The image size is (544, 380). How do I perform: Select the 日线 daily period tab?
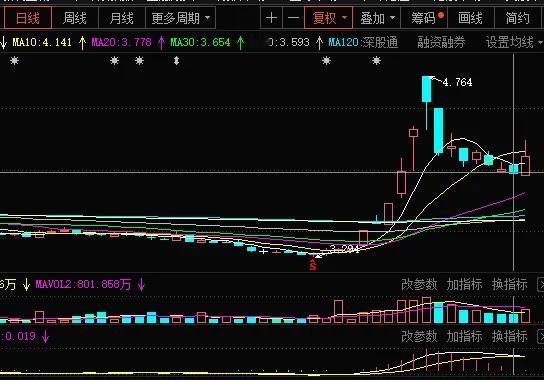pos(28,18)
